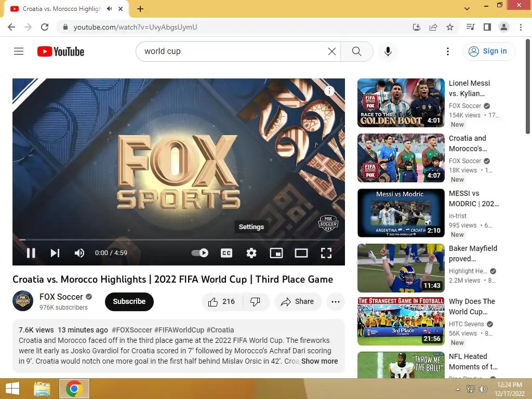Image resolution: width=532 pixels, height=399 pixels.
Task: Click the Sign in button
Action: [488, 51]
